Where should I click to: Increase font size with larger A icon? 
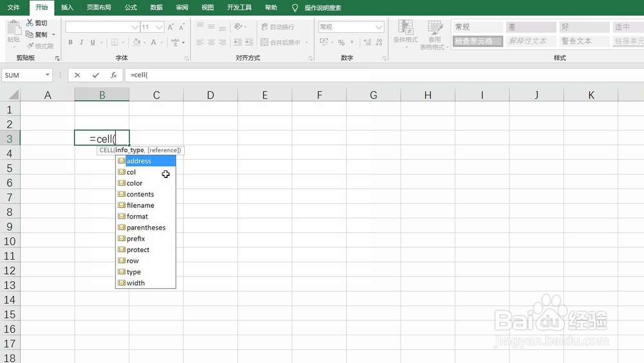pyautogui.click(x=171, y=27)
